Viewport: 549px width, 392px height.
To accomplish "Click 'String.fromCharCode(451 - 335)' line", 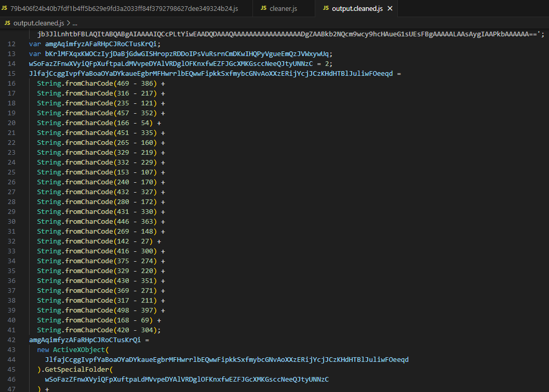I will 101,132.
